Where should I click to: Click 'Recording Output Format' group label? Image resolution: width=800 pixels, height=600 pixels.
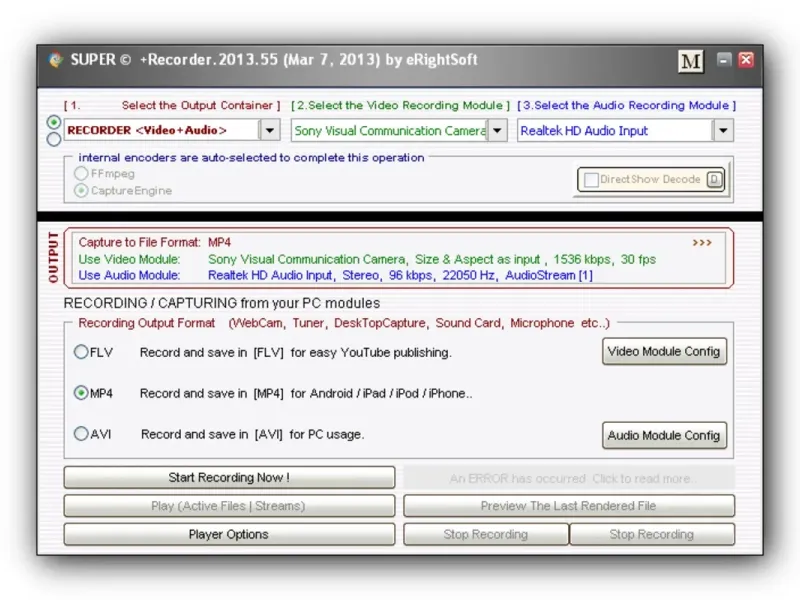tap(344, 323)
